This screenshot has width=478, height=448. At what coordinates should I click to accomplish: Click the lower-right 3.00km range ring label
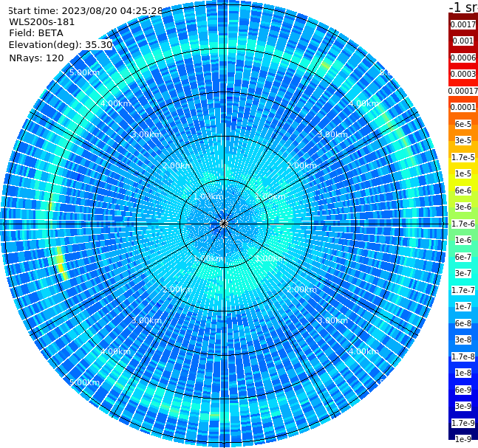pyautogui.click(x=333, y=320)
